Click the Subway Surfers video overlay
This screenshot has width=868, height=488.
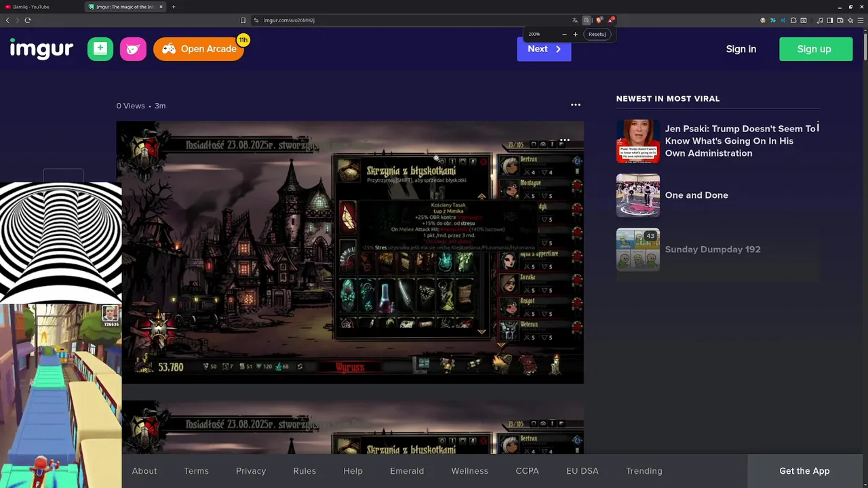pyautogui.click(x=61, y=396)
